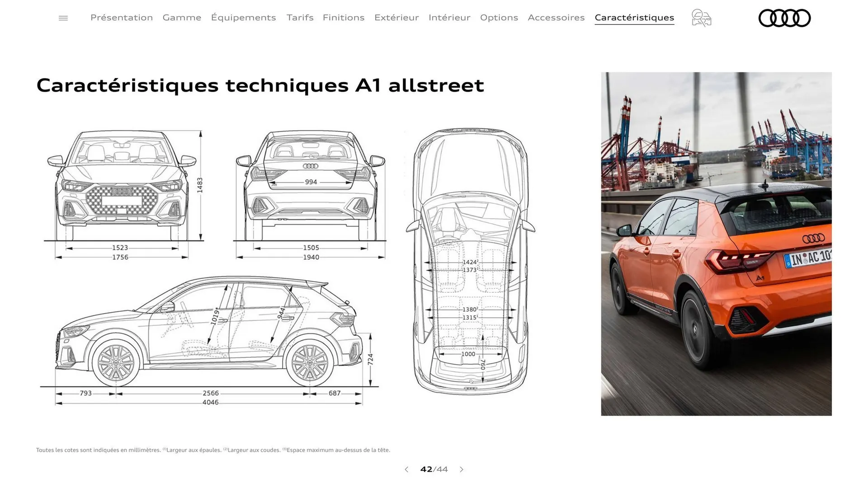Select the Finitions tab
The width and height of the screenshot is (868, 488).
coord(343,18)
